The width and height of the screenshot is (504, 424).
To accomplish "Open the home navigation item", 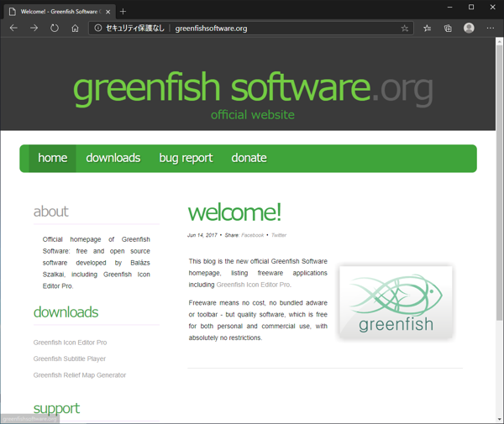I will click(x=53, y=158).
